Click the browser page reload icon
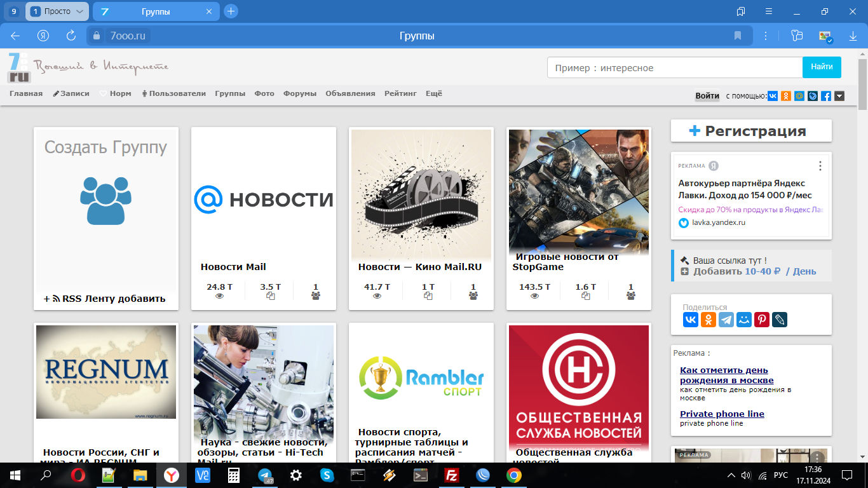Viewport: 868px width, 488px height. (71, 36)
